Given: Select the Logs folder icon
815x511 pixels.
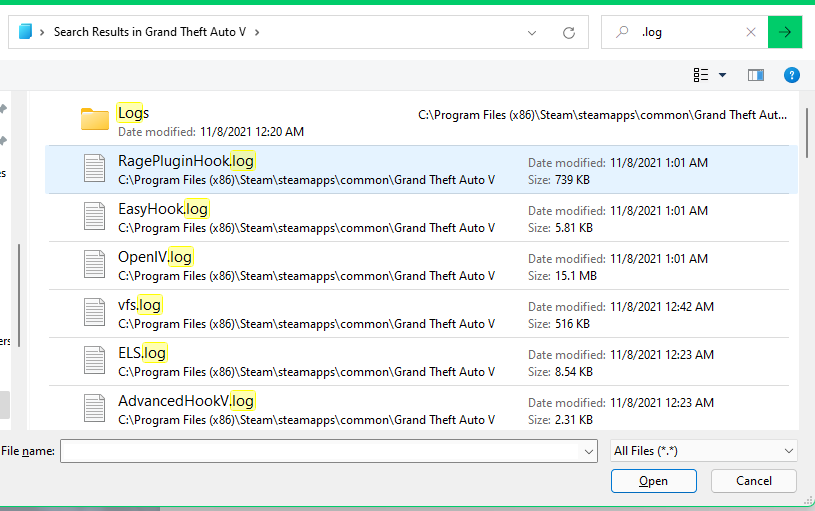Looking at the screenshot, I should point(95,120).
